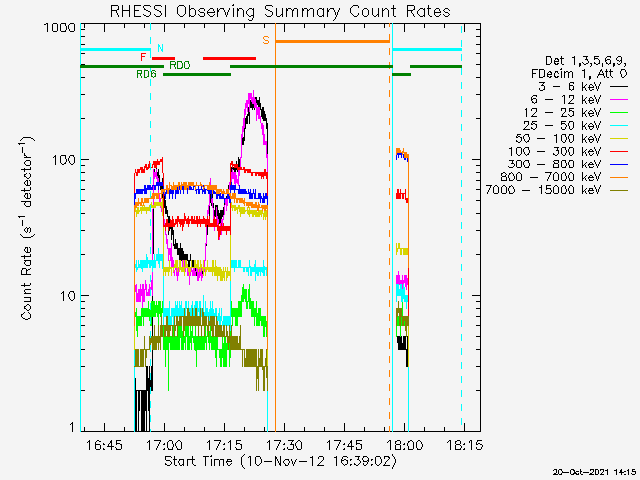This screenshot has height=480, width=640.
Task: Click the magenta line swatch for 6 - 12 keV
Action: (x=619, y=100)
